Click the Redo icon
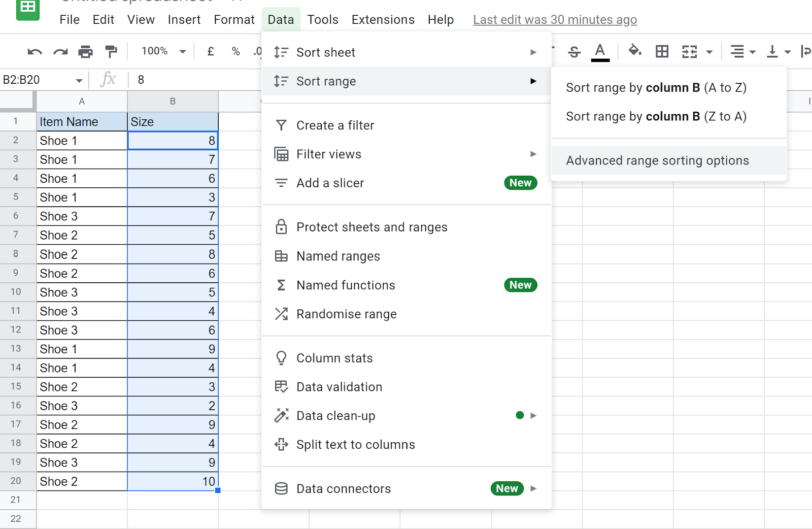This screenshot has height=529, width=812. point(59,51)
